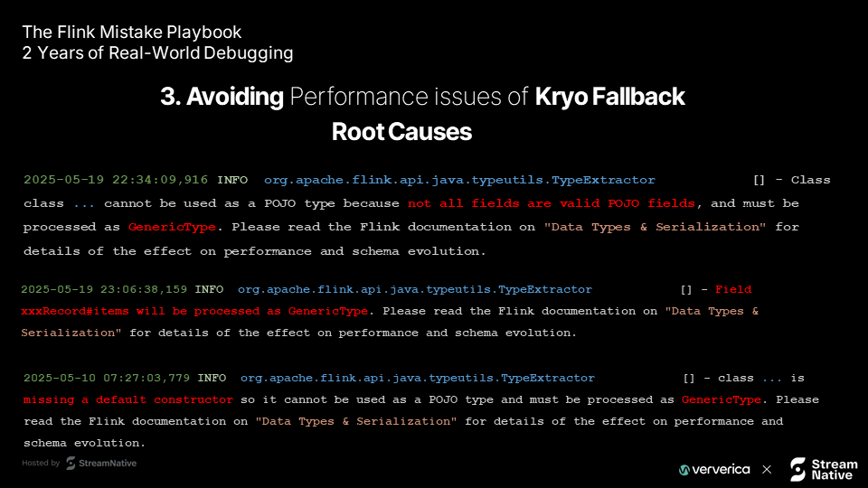Viewport: 868px width, 488px height.
Task: Click timestamp "2025-05-19 22:34:09,916"
Action: [x=116, y=180]
